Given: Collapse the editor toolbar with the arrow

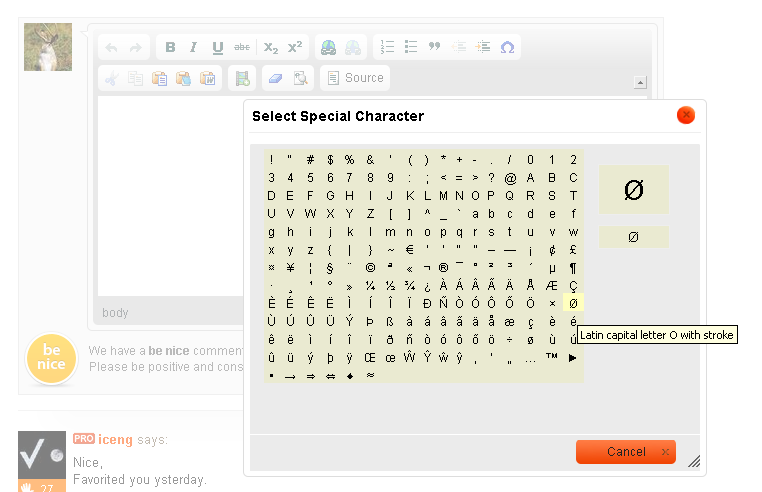Looking at the screenshot, I should [640, 82].
